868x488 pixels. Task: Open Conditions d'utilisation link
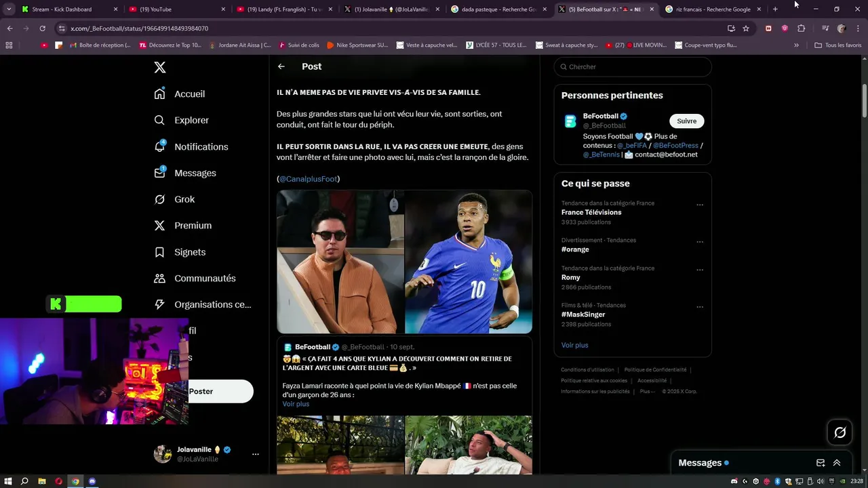click(x=587, y=370)
